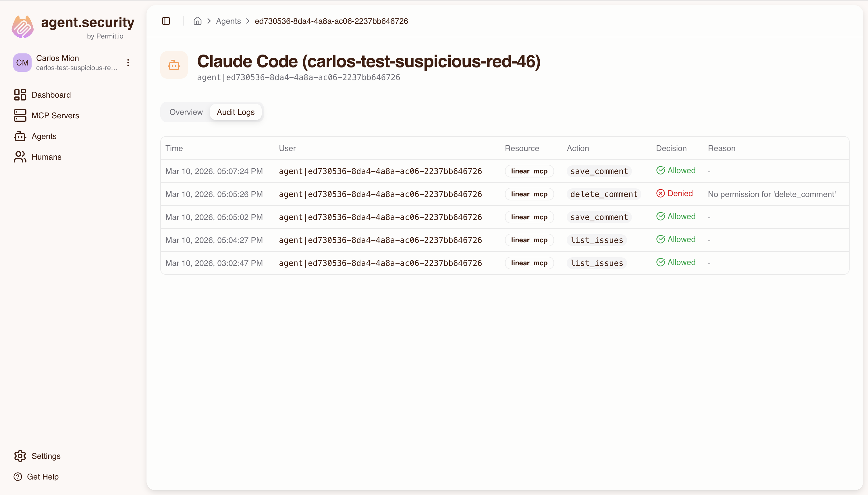Viewport: 868px width, 495px height.
Task: Click the home icon in the breadcrumb
Action: point(198,21)
